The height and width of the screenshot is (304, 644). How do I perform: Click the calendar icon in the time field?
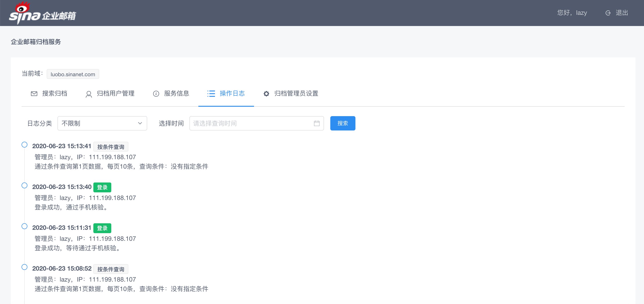(316, 123)
